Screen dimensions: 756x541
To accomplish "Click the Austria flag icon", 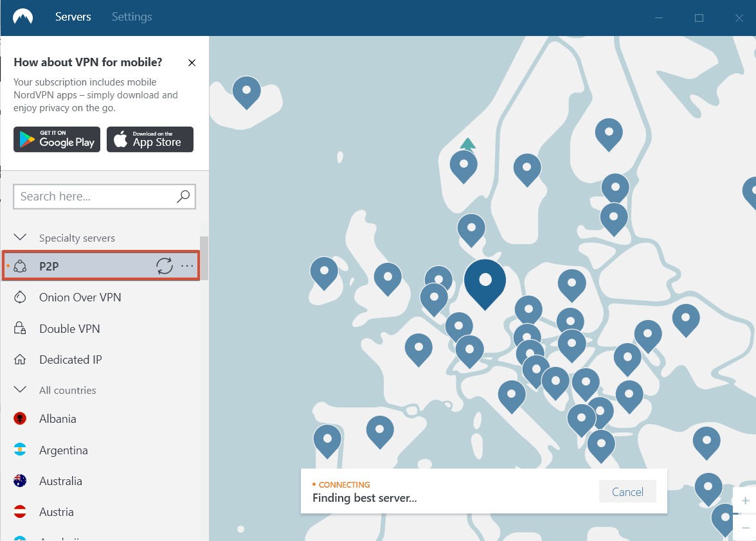I will click(x=20, y=511).
